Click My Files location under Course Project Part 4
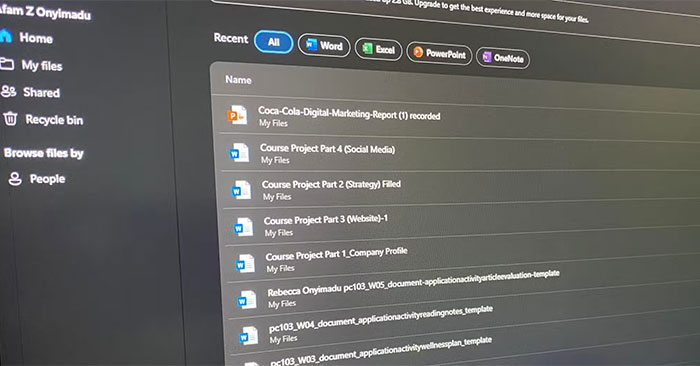The image size is (700, 366). 275,160
